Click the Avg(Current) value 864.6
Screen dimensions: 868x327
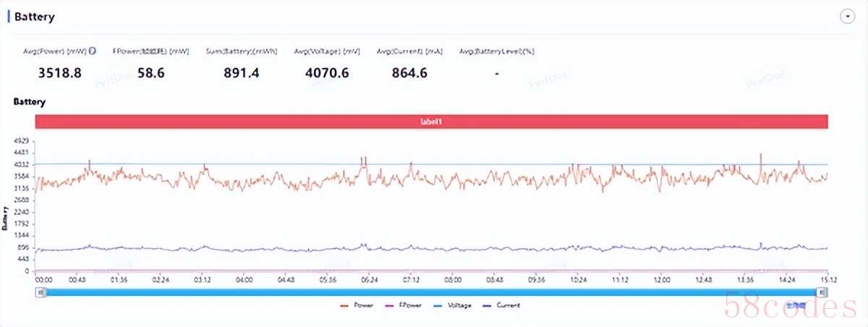tap(409, 72)
